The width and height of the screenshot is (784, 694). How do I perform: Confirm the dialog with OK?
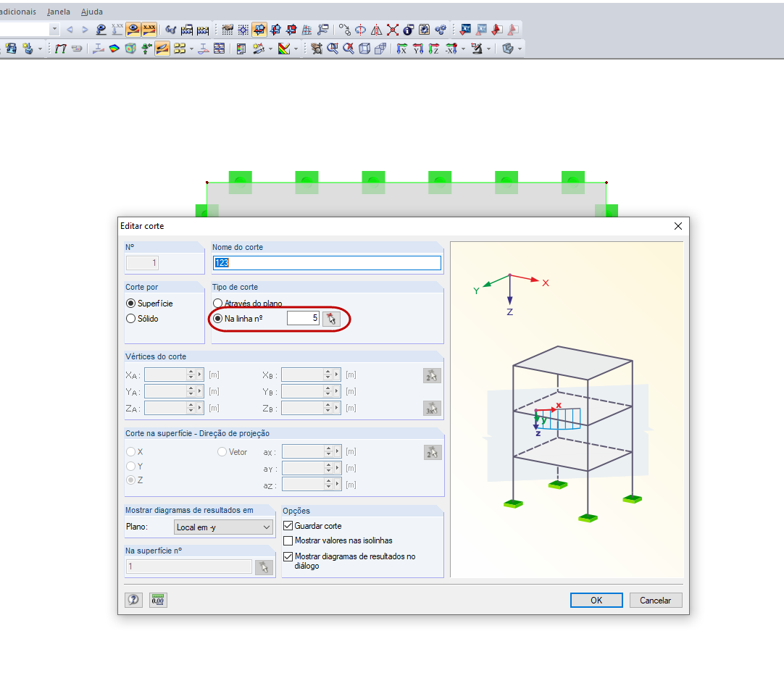596,600
